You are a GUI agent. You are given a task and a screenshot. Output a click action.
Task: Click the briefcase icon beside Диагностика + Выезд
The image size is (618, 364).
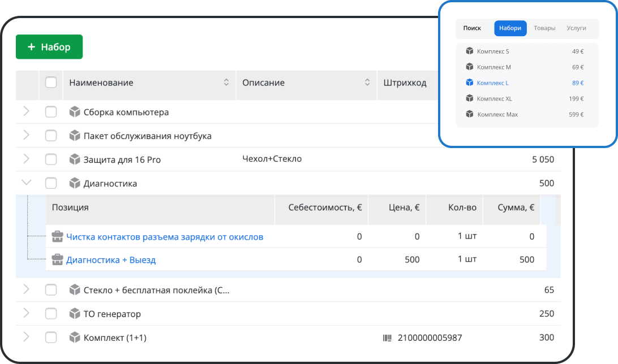(x=57, y=259)
